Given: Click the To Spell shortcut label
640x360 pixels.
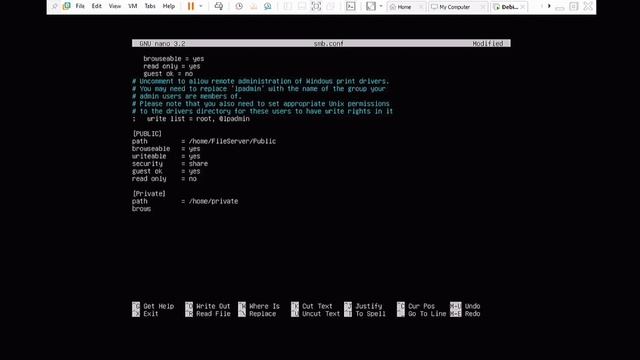Looking at the screenshot, I should click(370, 314).
